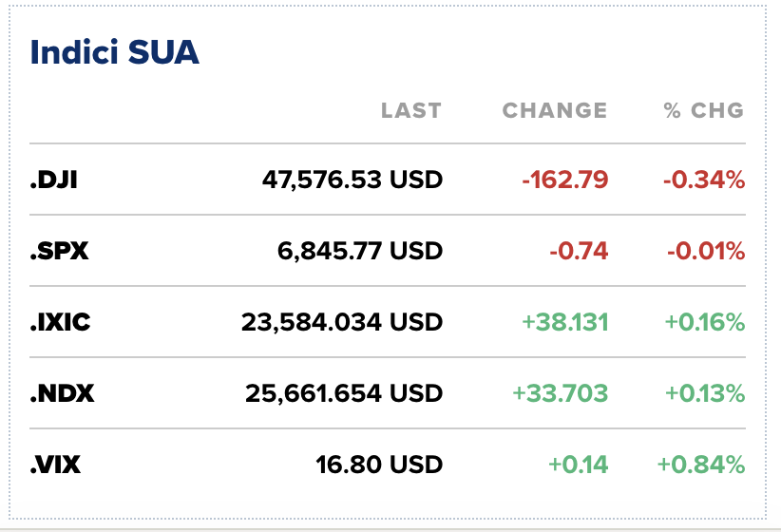The width and height of the screenshot is (781, 532).
Task: Click the 23,584.034 USD last price
Action: tap(342, 322)
